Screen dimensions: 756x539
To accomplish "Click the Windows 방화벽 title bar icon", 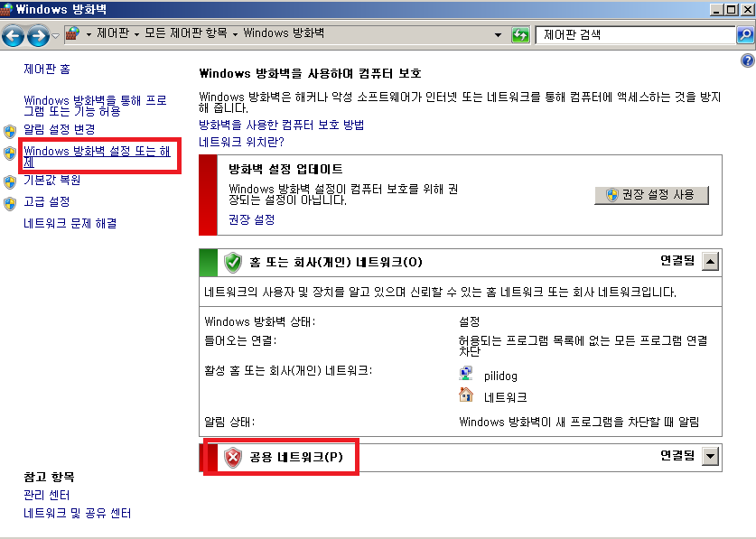I will (x=6, y=9).
